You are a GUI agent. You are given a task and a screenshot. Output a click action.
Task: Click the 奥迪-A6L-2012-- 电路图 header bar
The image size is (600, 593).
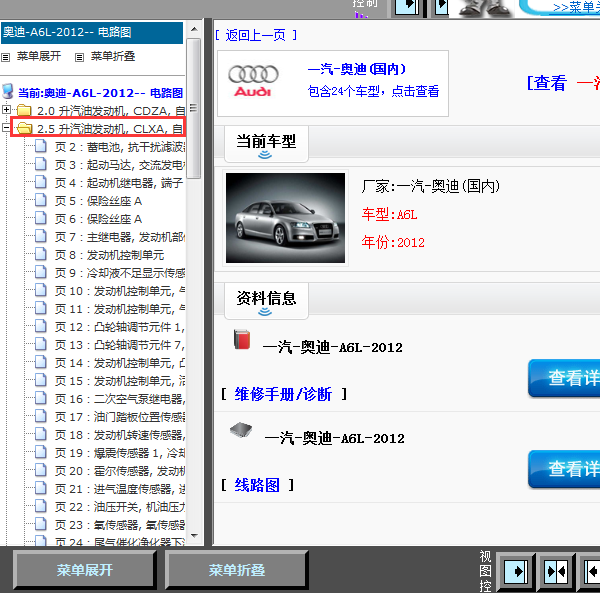(x=92, y=33)
